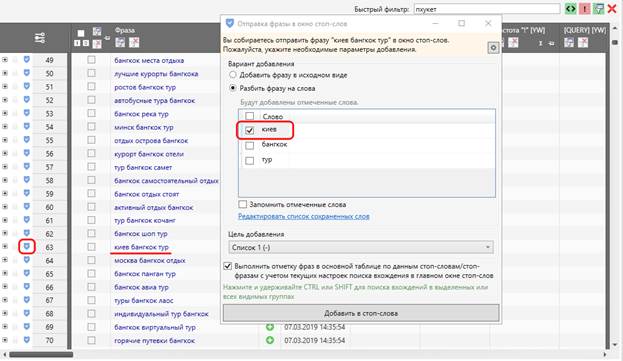The width and height of the screenshot is (623, 361).
Task: Check the 'тур' word checkbox
Action: 250,160
